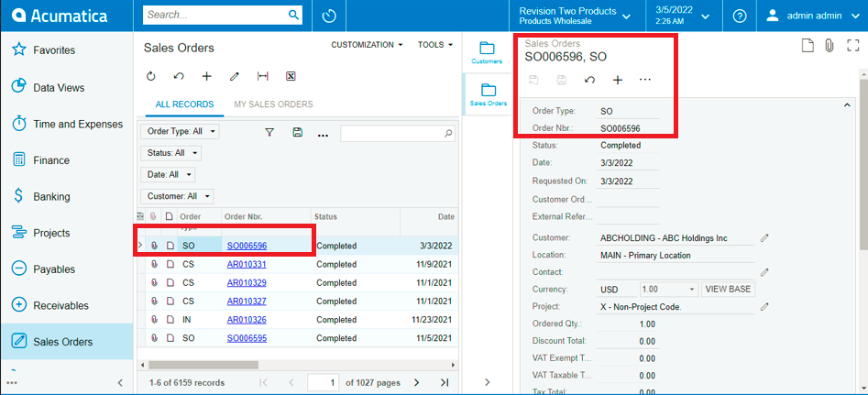Click the fit-to-screen columns icon
868x395 pixels.
click(263, 76)
